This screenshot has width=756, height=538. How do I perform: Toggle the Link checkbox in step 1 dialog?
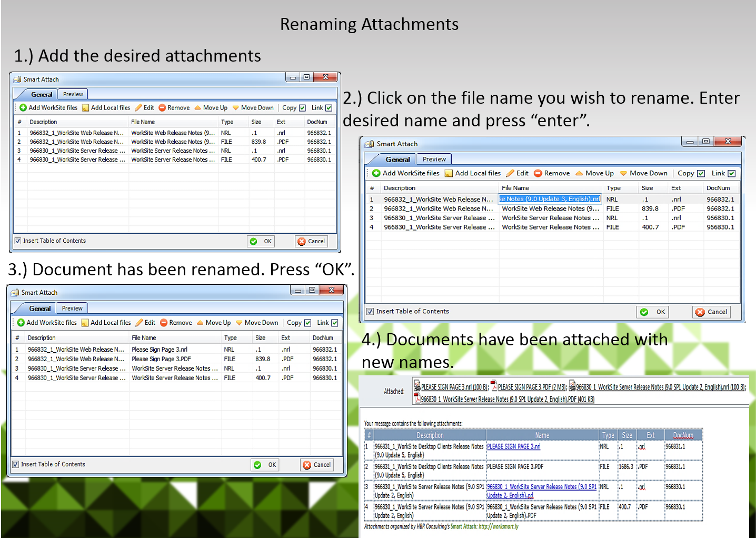pyautogui.click(x=329, y=108)
